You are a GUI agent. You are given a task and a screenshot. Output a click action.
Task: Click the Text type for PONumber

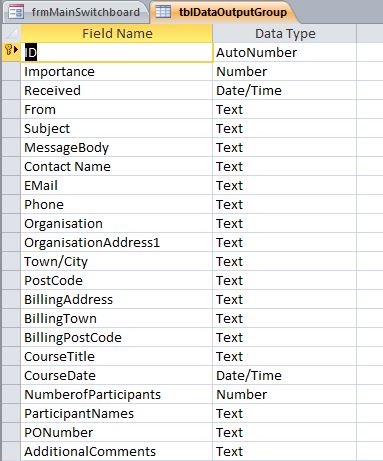click(x=284, y=432)
